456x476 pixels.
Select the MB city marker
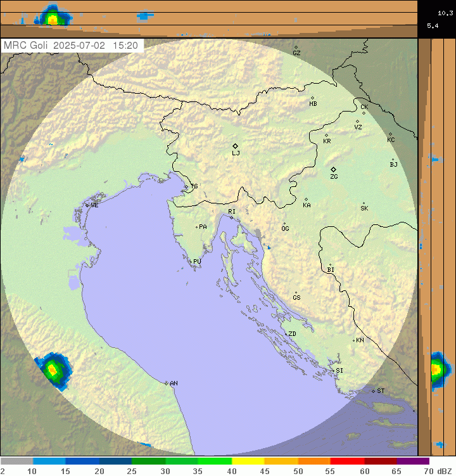point(312,98)
